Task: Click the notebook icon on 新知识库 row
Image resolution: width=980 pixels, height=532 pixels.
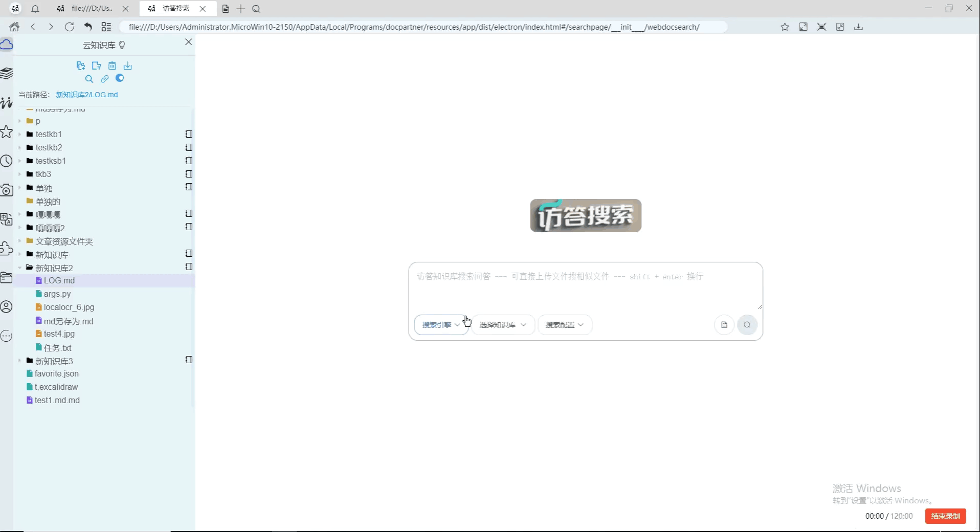Action: 189,253
